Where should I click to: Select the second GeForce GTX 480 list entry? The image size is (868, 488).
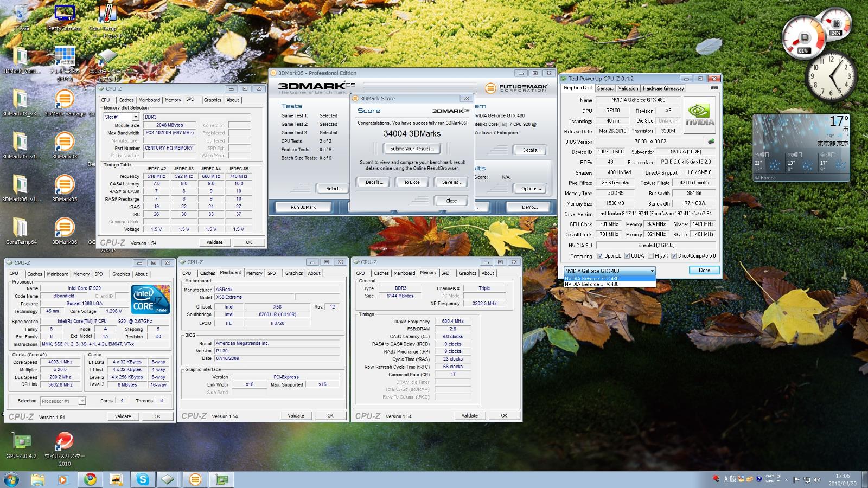(609, 284)
